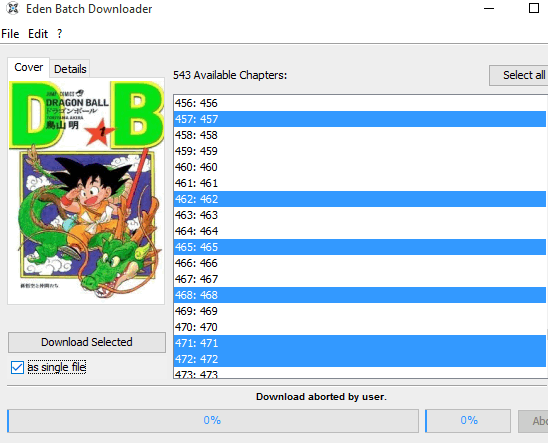The image size is (548, 443).
Task: Select chapter row 471: 471
Action: point(360,343)
